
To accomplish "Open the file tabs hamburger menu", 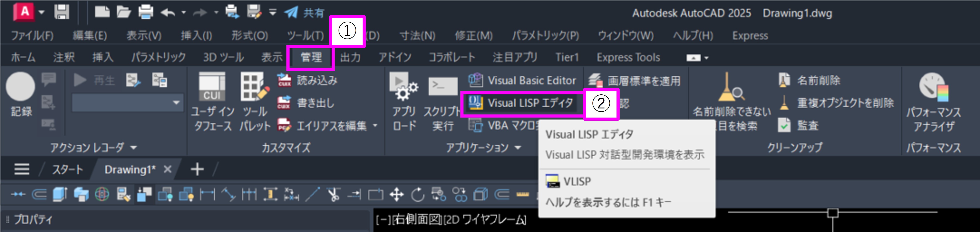I will [22, 169].
